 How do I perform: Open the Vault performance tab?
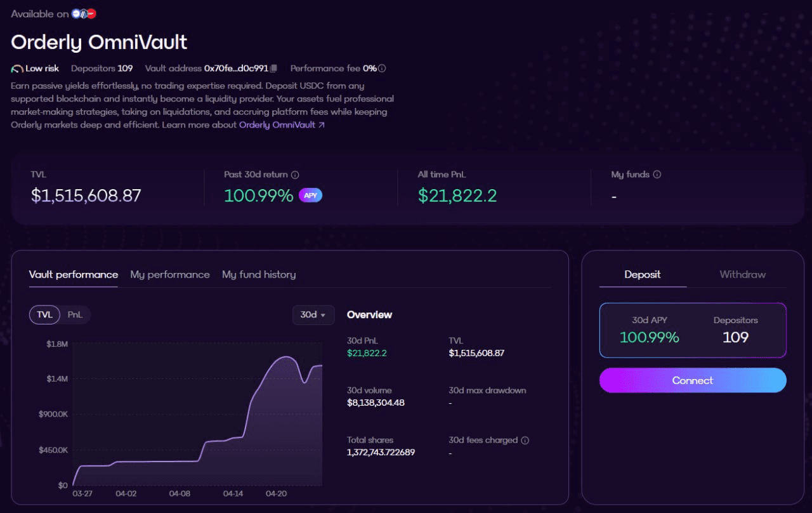pyautogui.click(x=74, y=275)
